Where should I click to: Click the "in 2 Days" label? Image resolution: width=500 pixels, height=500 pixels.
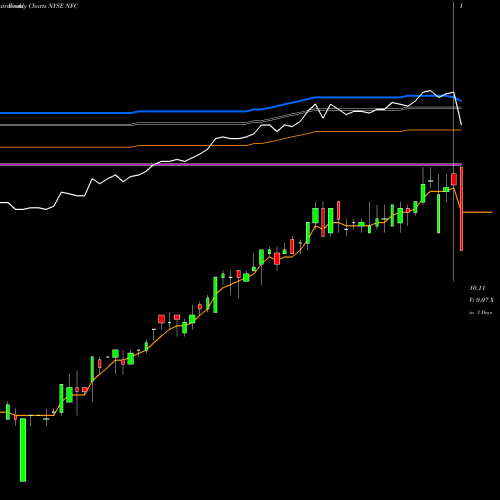click(480, 313)
